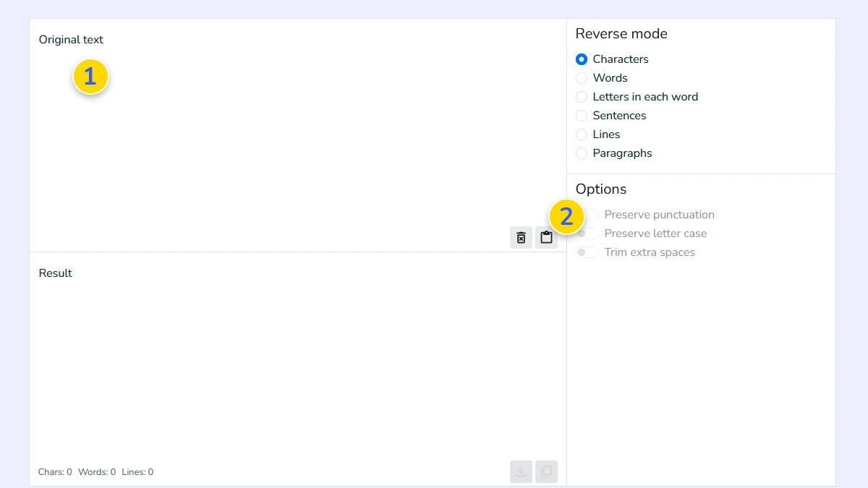This screenshot has height=488, width=868.
Task: Click the yellow step marker numbered 1
Action: [x=90, y=76]
